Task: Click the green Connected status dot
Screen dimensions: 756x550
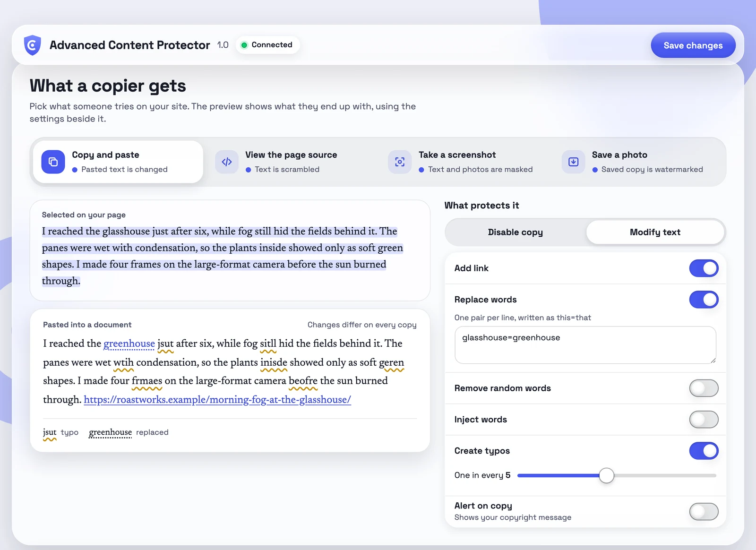Action: click(244, 45)
